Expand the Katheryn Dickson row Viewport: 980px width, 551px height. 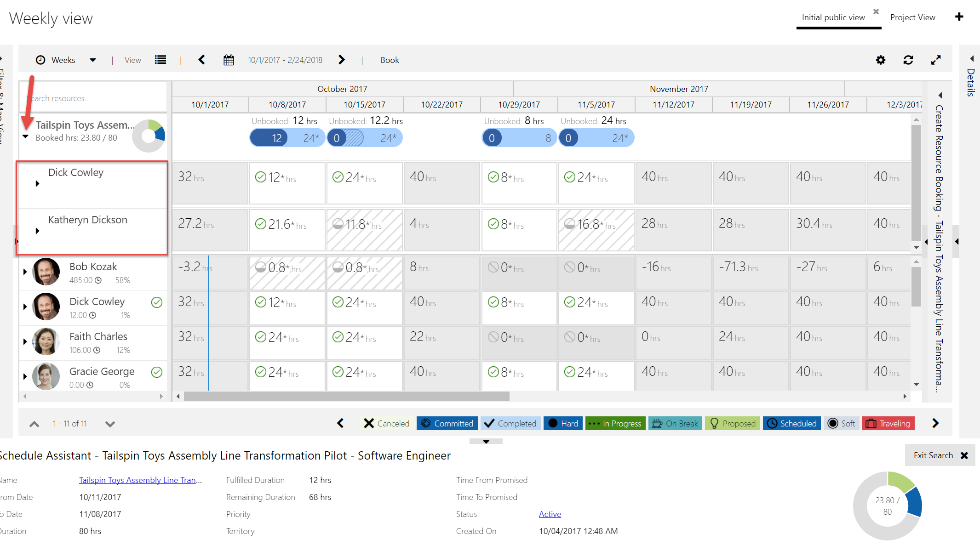click(37, 231)
